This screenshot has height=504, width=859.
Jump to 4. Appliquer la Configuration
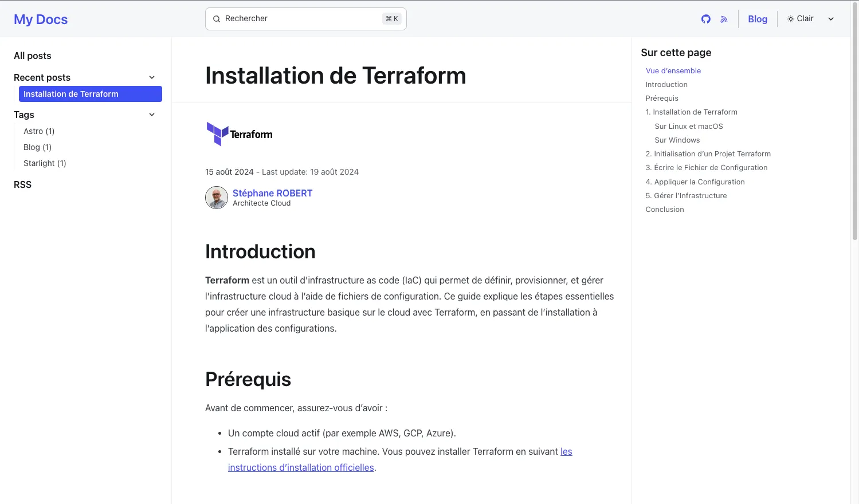pos(695,182)
